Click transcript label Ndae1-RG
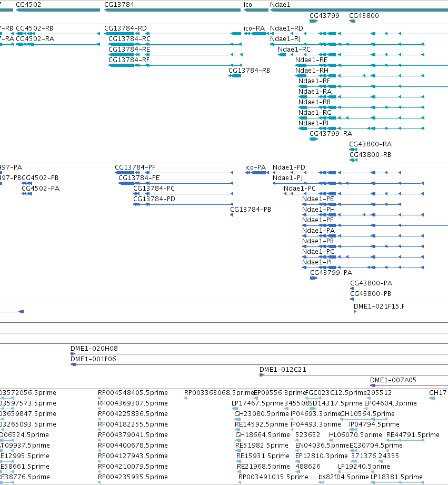 (x=315, y=112)
